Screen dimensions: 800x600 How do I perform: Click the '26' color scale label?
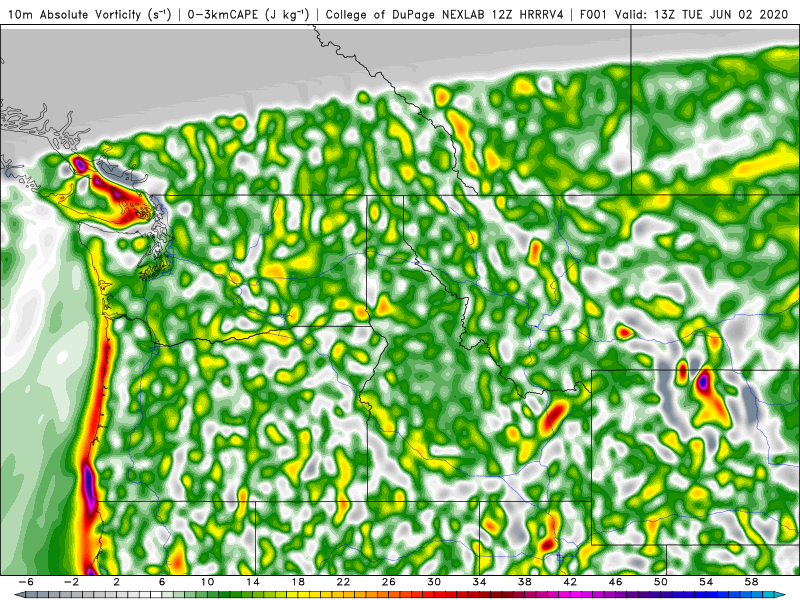[x=389, y=582]
